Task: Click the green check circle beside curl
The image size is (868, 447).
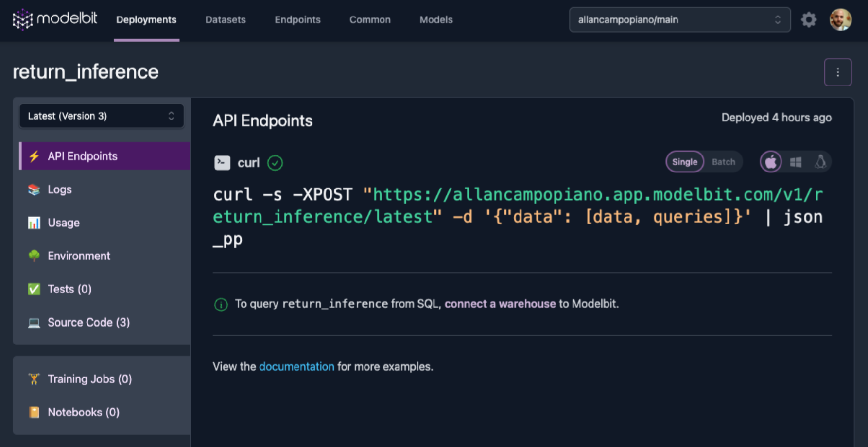Action: 275,163
